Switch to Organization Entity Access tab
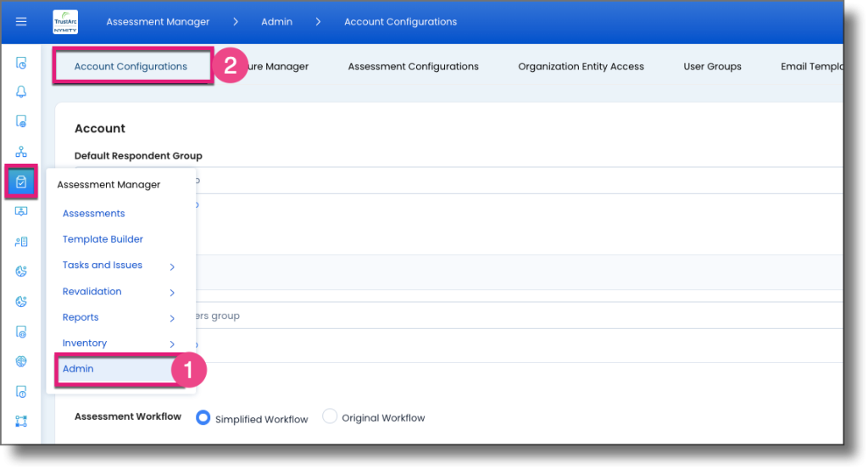The image size is (868, 469). click(581, 66)
